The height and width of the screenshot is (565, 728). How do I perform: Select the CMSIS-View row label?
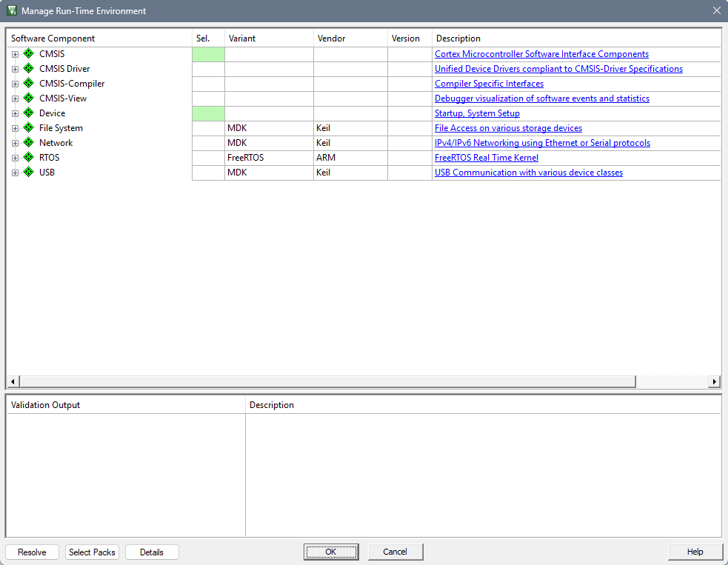63,98
